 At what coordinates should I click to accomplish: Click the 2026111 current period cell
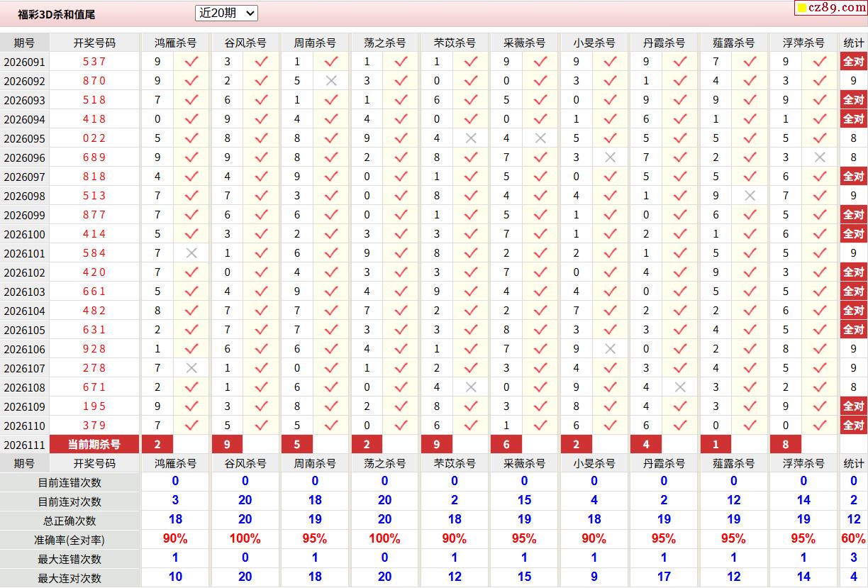pos(24,445)
